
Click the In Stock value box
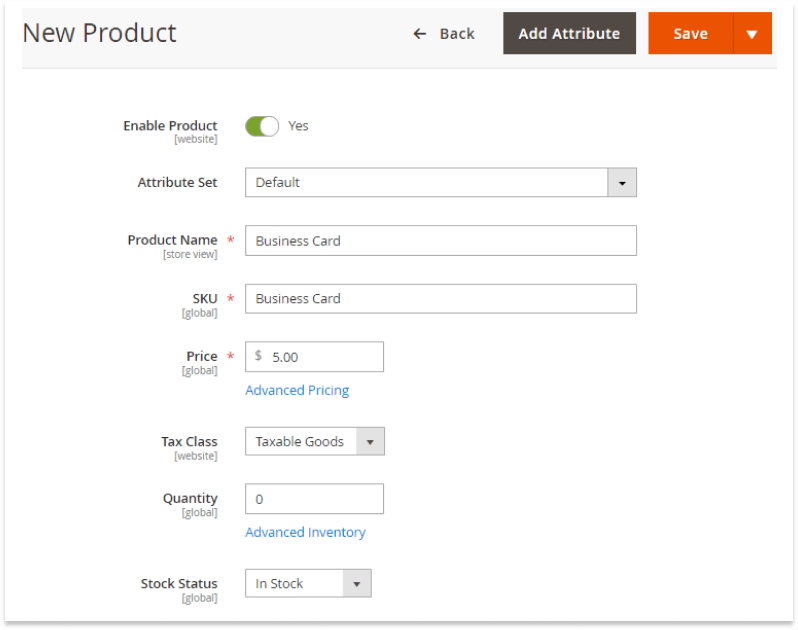[x=294, y=584]
